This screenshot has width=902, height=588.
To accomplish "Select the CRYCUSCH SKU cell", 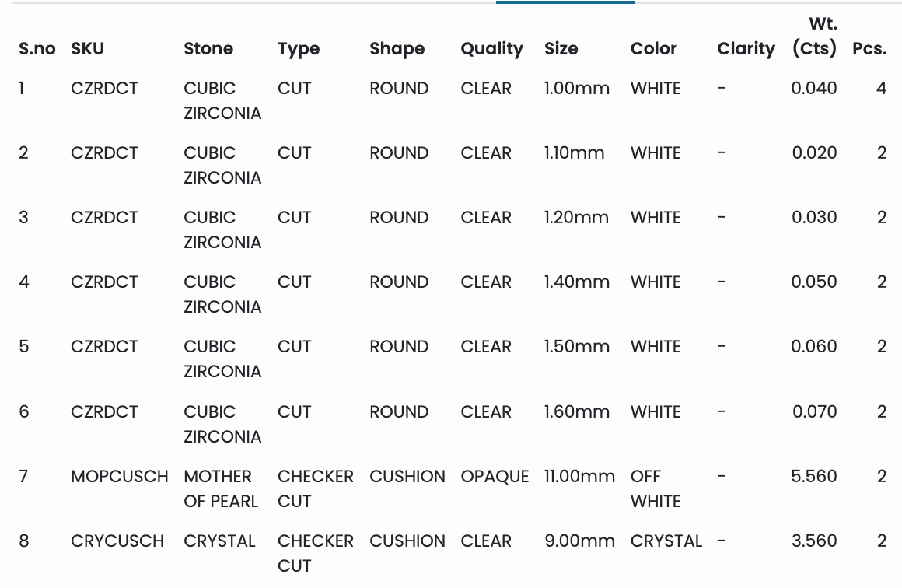I will (x=117, y=541).
